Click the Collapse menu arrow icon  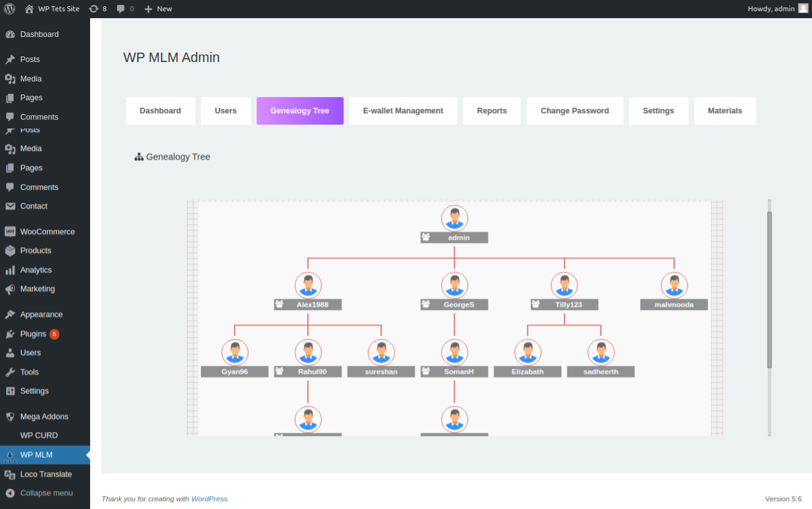[10, 493]
